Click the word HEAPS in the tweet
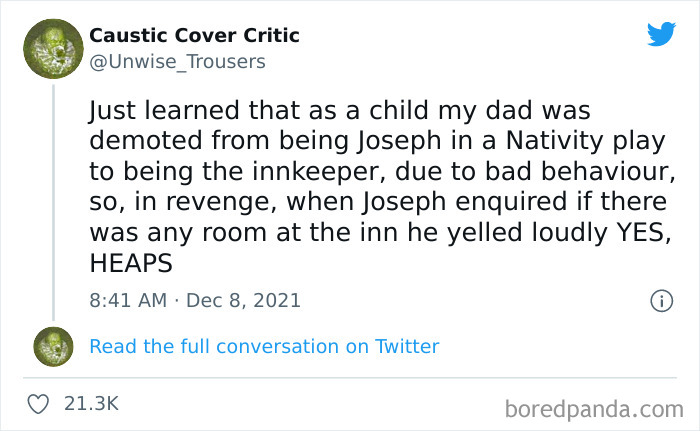 [131, 263]
